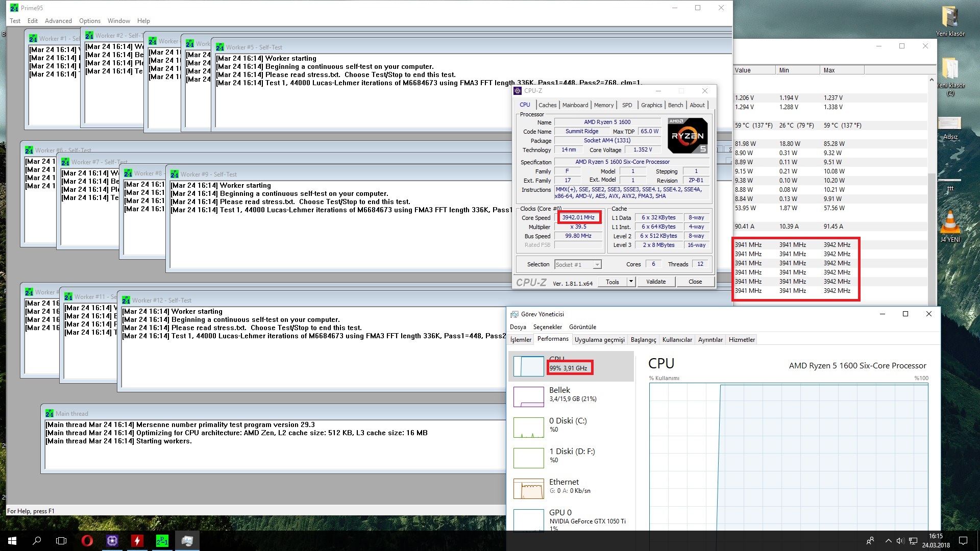Click the CPU tab in CPU-Z

click(526, 105)
